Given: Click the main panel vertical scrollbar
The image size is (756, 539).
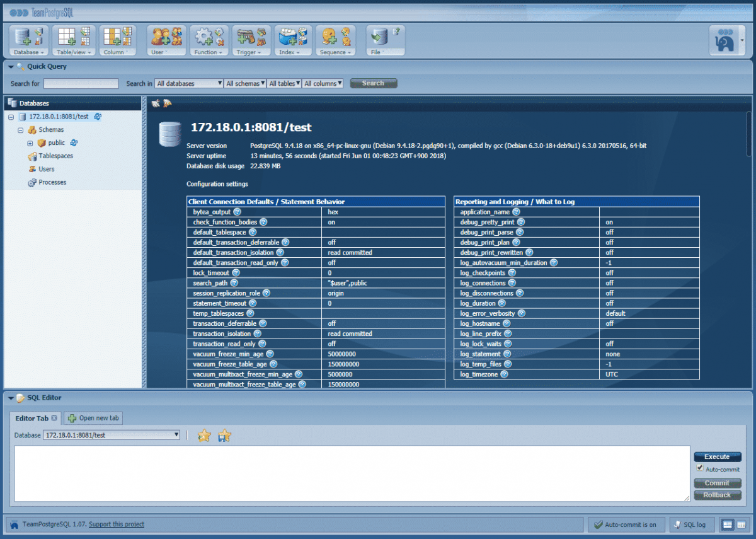Looking at the screenshot, I should (749, 134).
